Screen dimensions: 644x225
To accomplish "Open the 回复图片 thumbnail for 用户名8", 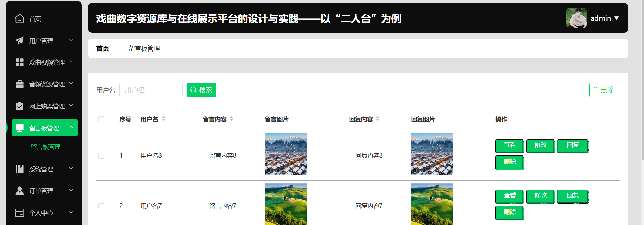I will [432, 154].
